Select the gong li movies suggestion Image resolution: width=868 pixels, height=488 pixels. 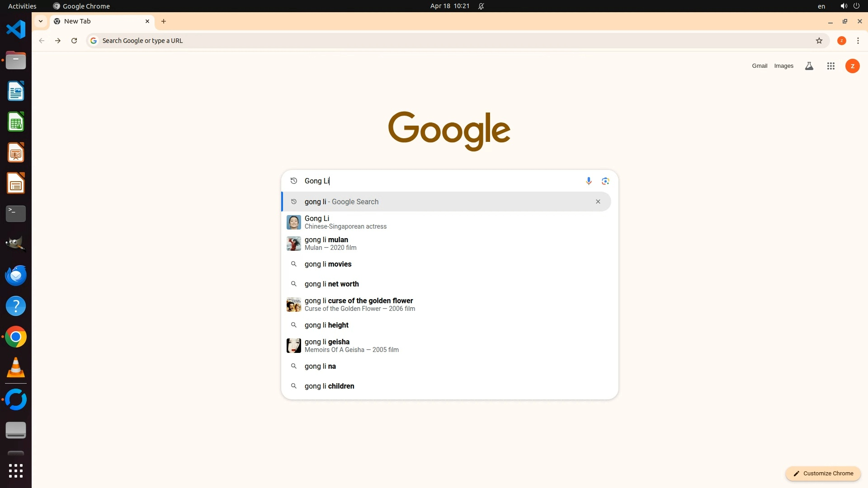click(x=328, y=264)
